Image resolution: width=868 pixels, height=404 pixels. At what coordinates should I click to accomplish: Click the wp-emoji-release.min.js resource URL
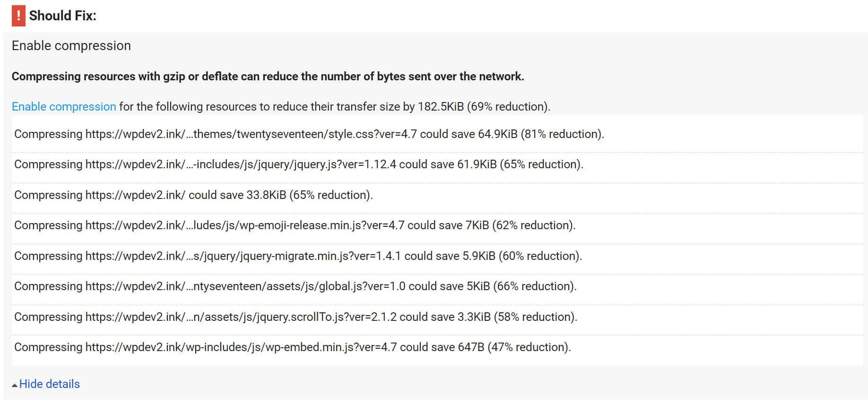point(244,225)
